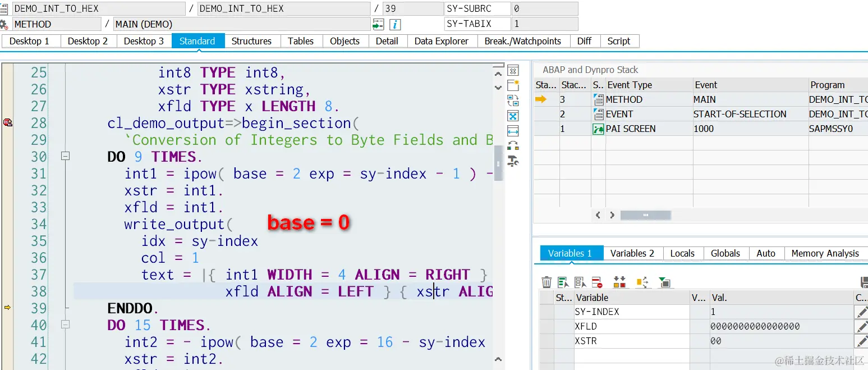This screenshot has width=868, height=370.
Task: Click the XFLD variable name cell
Action: [632, 326]
